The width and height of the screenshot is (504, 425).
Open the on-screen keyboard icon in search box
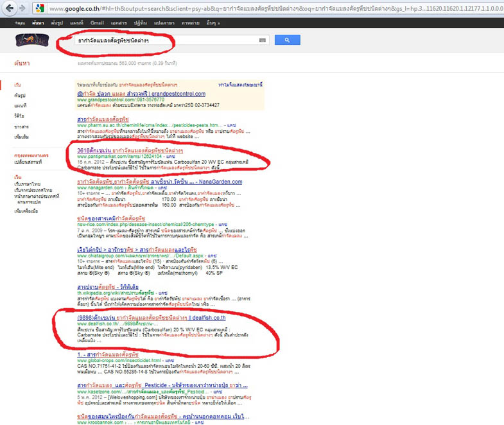point(262,40)
